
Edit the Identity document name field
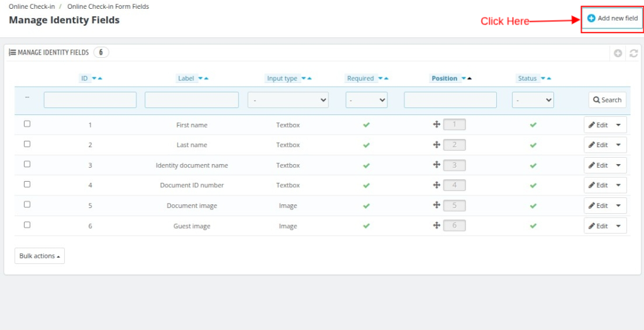click(598, 165)
